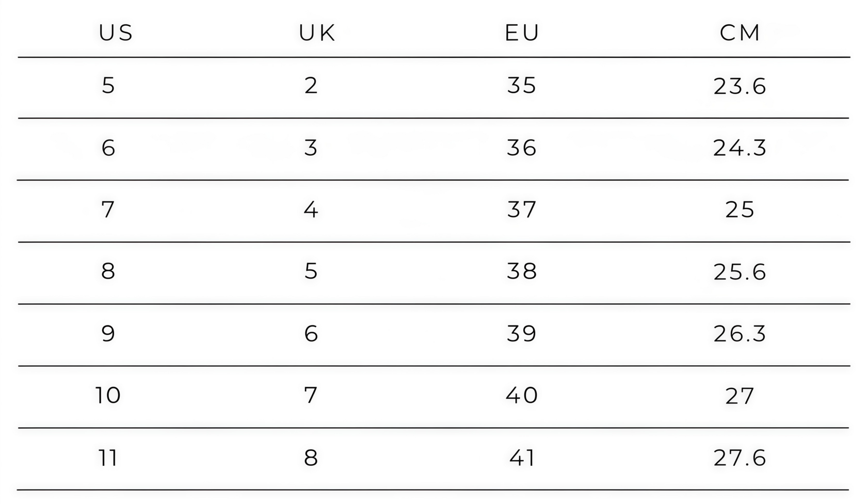The height and width of the screenshot is (504, 867).
Task: Click EU size 35 cell
Action: point(522,86)
